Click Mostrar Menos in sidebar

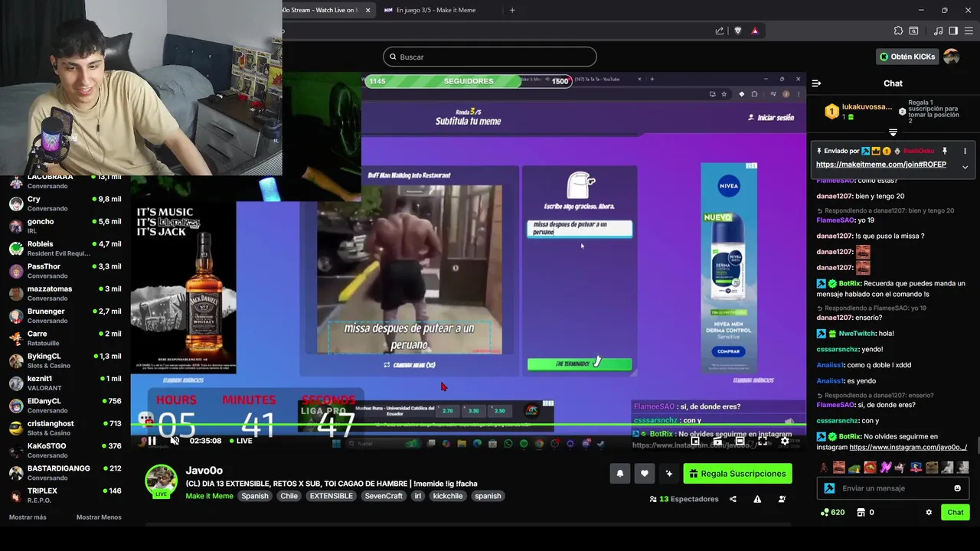(x=99, y=517)
